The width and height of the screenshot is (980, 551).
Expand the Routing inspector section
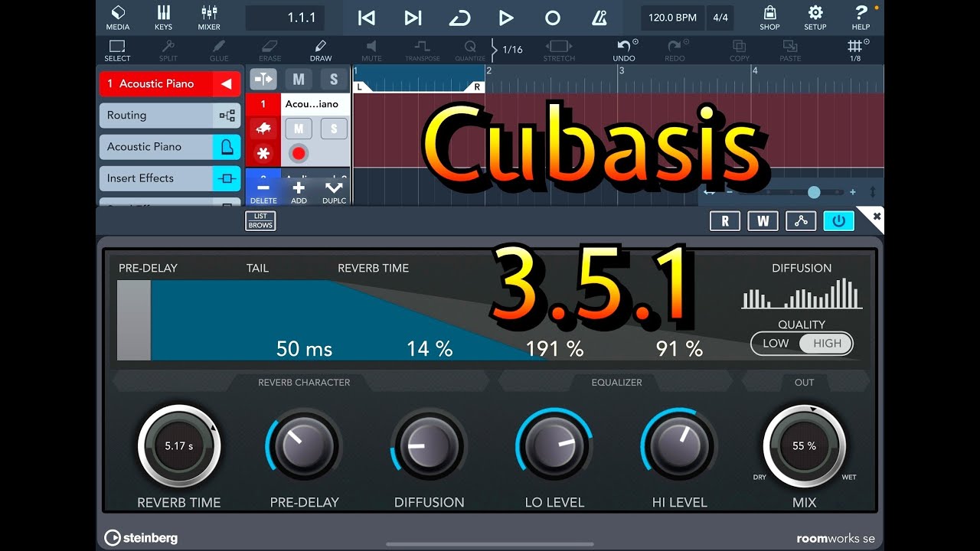coord(169,116)
